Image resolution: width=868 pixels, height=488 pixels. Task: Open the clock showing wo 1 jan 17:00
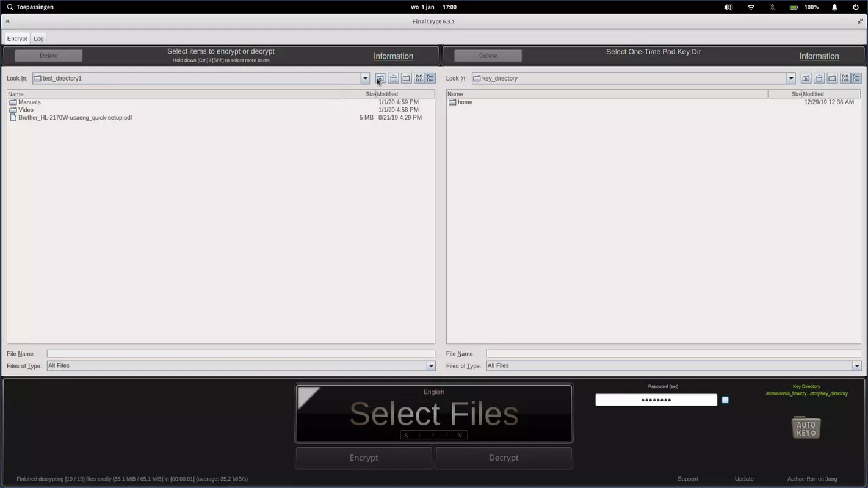coord(433,7)
